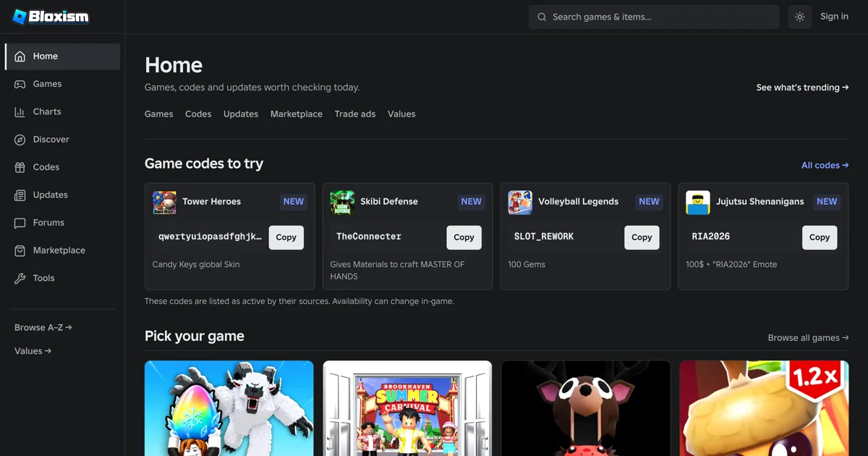The image size is (868, 456).
Task: Open the Values tab under Home
Action: click(x=401, y=114)
